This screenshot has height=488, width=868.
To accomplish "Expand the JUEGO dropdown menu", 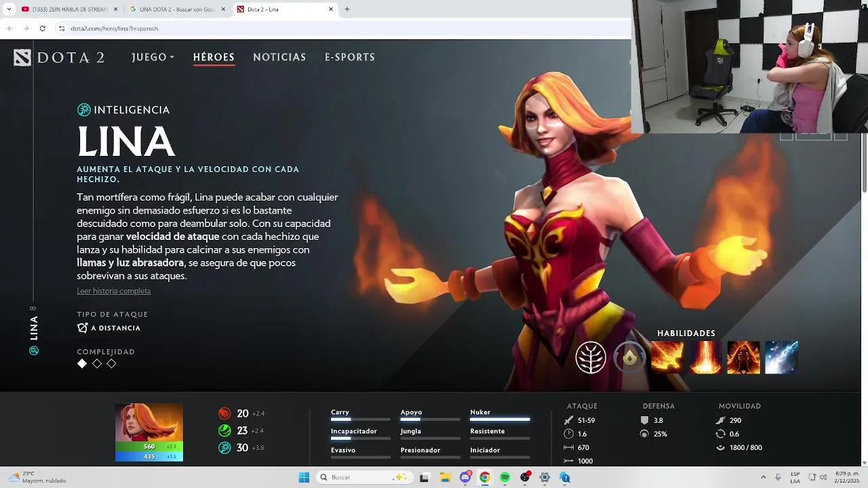I will point(153,58).
